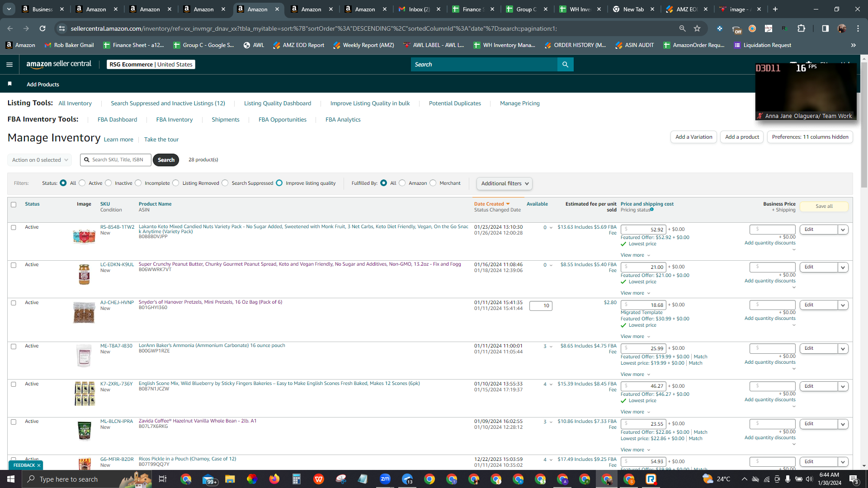Open Zoom from the taskbar
Screen dimensions: 868x488
pyautogui.click(x=385, y=479)
